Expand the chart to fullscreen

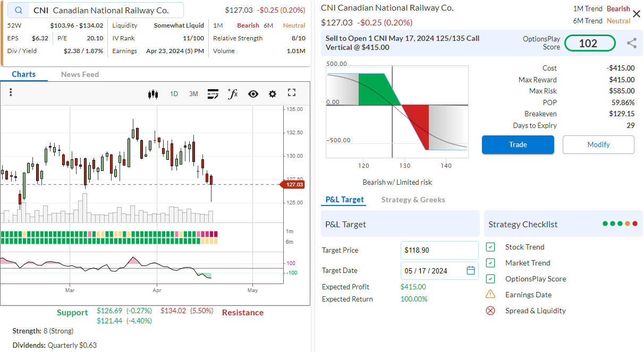[291, 93]
